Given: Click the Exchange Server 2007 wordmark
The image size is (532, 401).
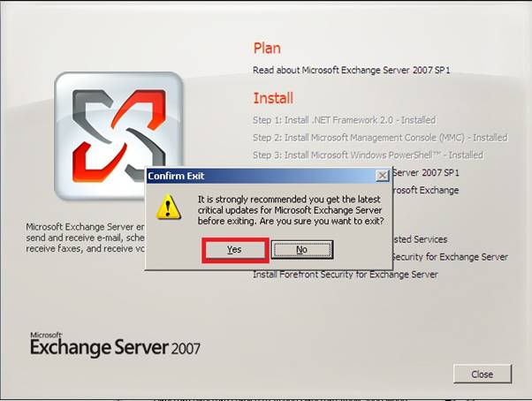Looking at the screenshot, I should click(115, 344).
